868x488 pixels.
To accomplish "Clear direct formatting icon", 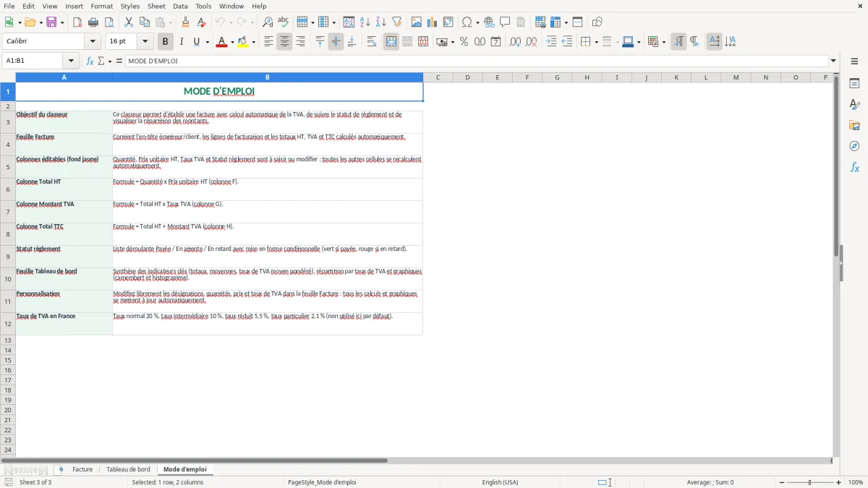I will click(x=202, y=22).
